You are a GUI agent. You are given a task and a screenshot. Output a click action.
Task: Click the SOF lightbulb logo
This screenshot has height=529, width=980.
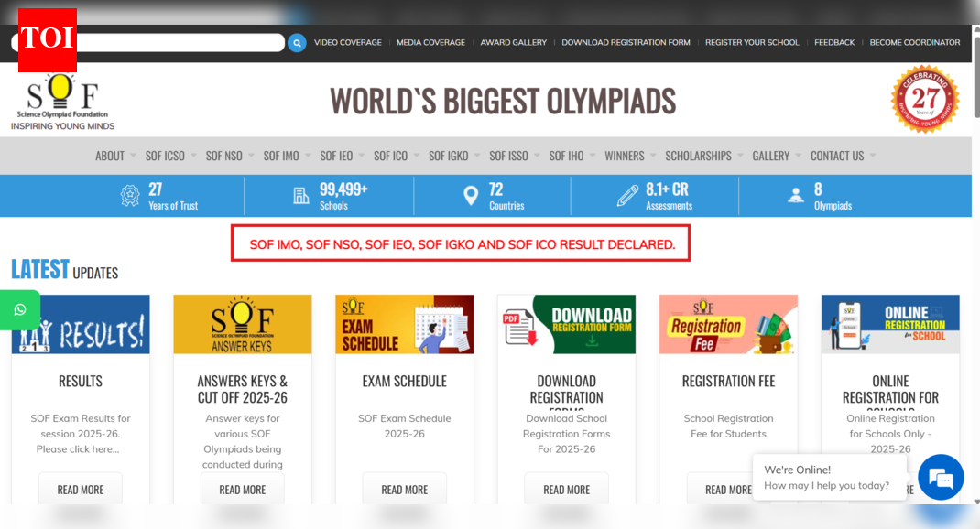[62, 102]
